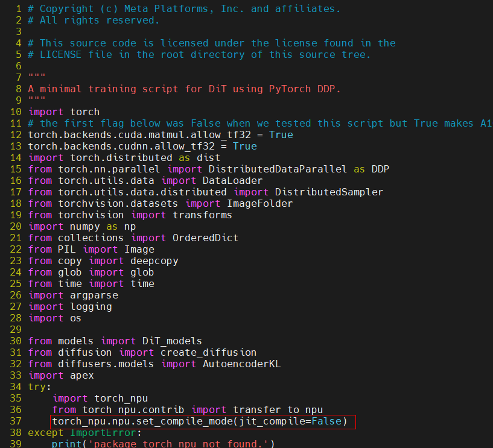Click the False value in jit_compile argument
The image size is (493, 448).
coord(326,421)
